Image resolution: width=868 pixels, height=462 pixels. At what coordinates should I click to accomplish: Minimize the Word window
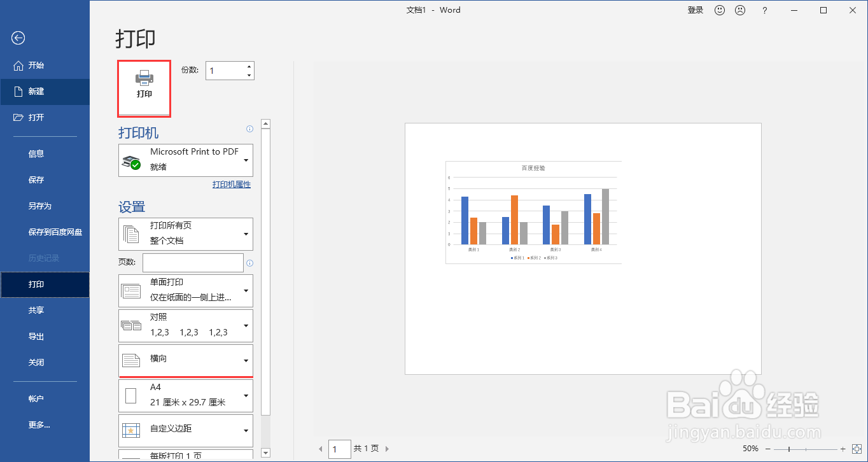click(794, 10)
